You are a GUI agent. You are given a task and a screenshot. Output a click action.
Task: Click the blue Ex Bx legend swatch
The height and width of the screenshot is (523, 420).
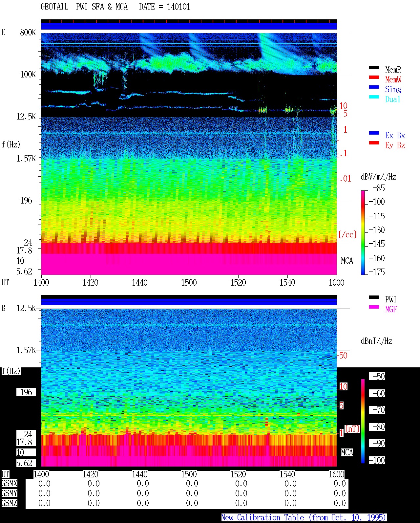(374, 133)
